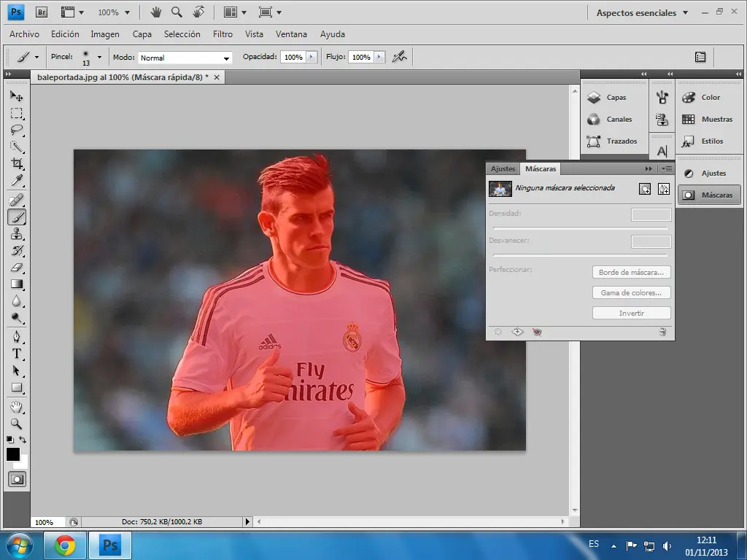Select the History Brush tool
Screen dimensions: 747x560
coord(17,251)
